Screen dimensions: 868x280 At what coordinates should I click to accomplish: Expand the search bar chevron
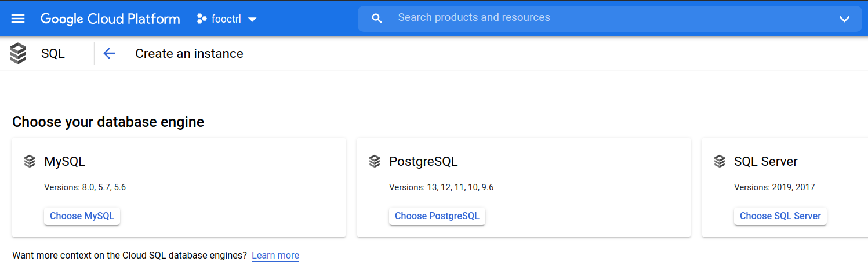(844, 19)
